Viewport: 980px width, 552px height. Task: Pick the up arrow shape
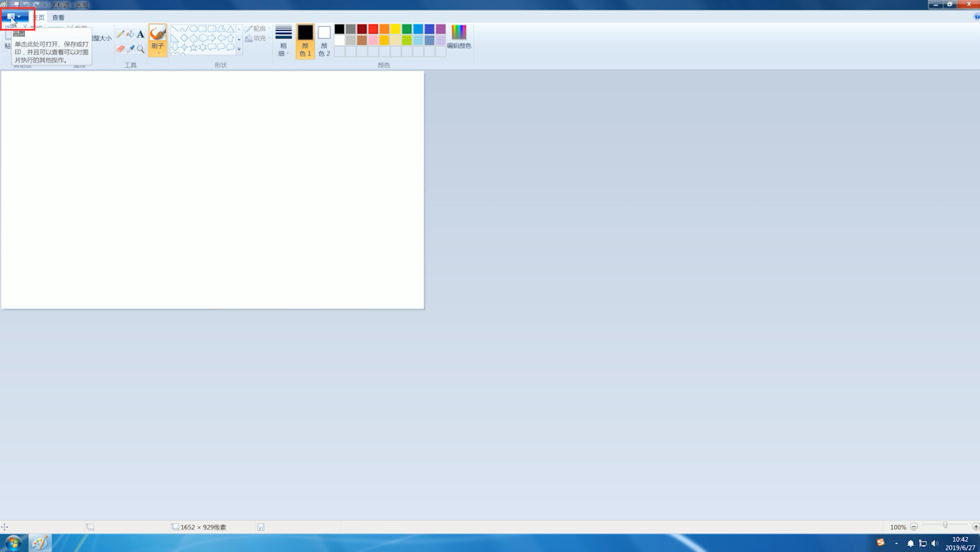click(x=230, y=38)
